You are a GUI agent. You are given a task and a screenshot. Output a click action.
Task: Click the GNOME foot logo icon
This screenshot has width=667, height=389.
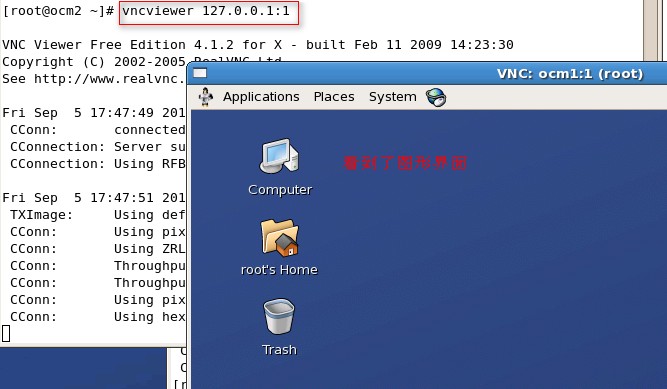(206, 97)
